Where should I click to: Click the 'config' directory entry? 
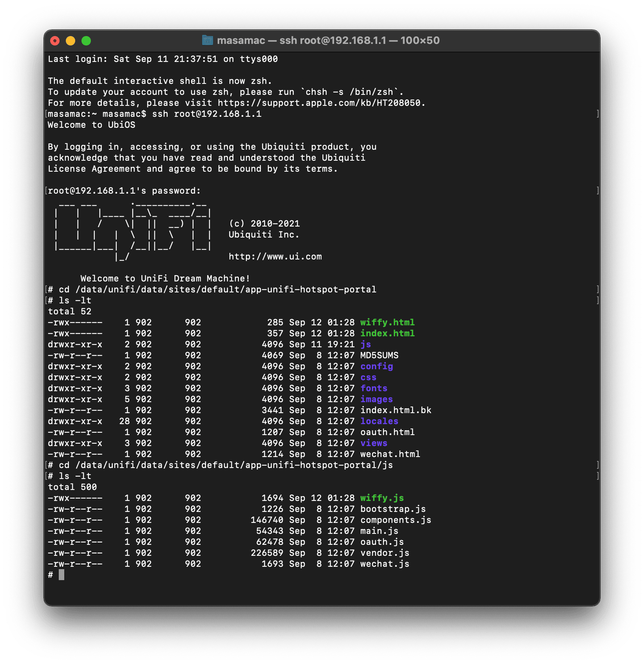376,366
